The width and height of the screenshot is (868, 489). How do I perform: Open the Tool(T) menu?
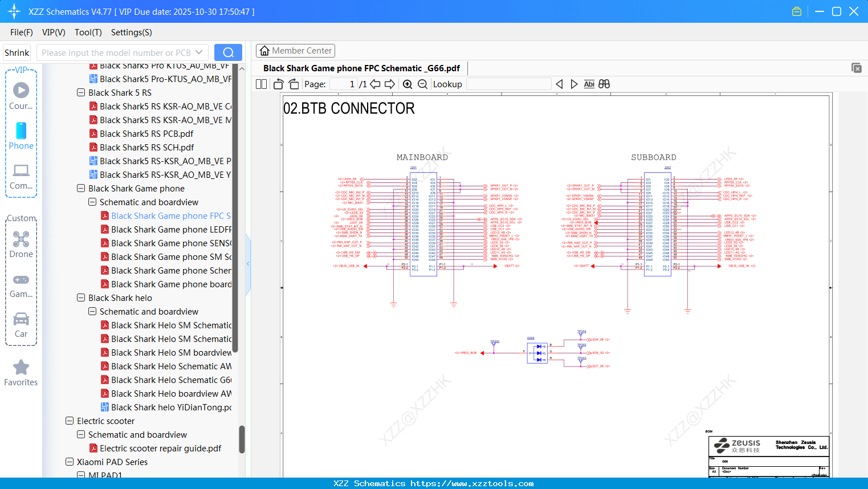pos(88,32)
